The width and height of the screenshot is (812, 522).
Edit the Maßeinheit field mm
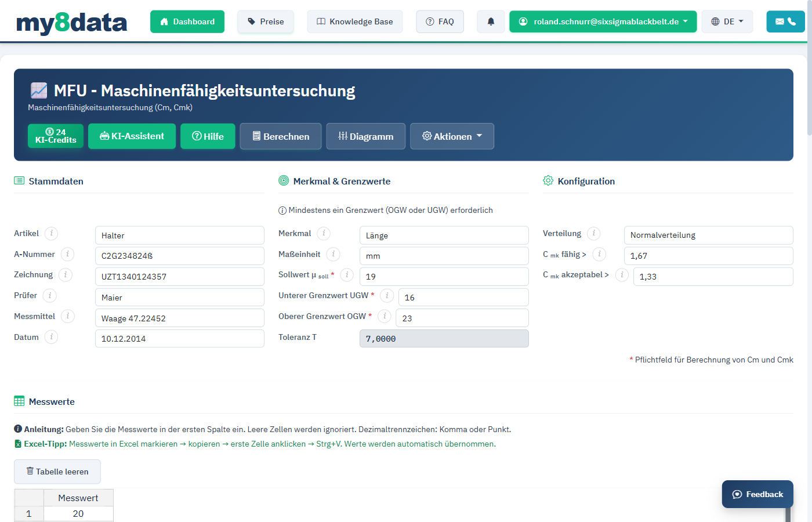444,256
